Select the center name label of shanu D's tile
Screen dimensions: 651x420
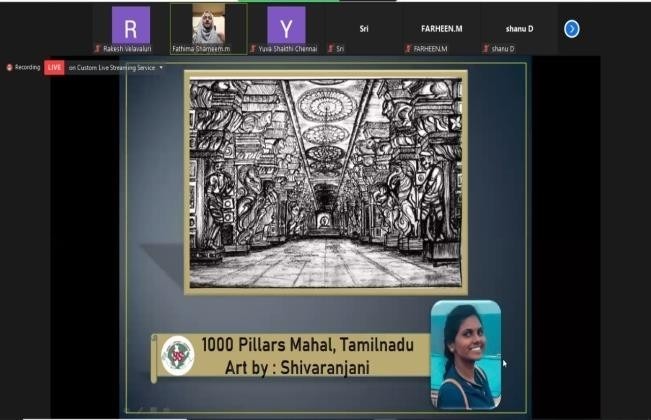coord(519,29)
